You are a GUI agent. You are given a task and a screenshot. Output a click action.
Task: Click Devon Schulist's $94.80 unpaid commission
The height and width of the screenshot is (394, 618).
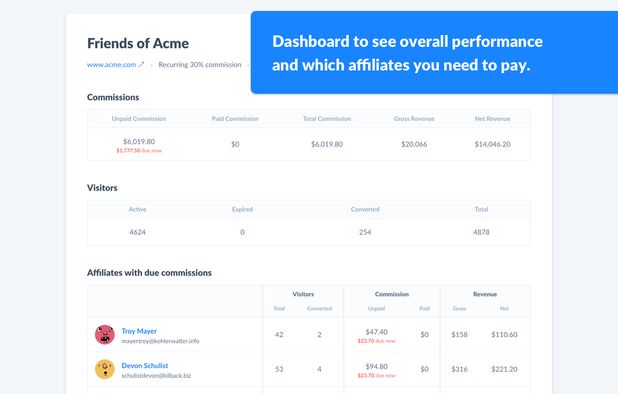pos(376,366)
